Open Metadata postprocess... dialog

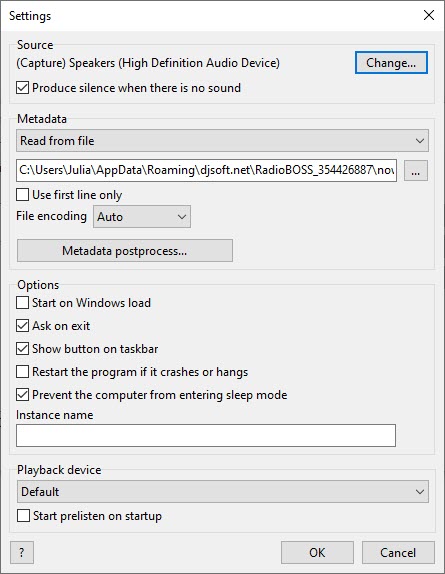point(125,251)
